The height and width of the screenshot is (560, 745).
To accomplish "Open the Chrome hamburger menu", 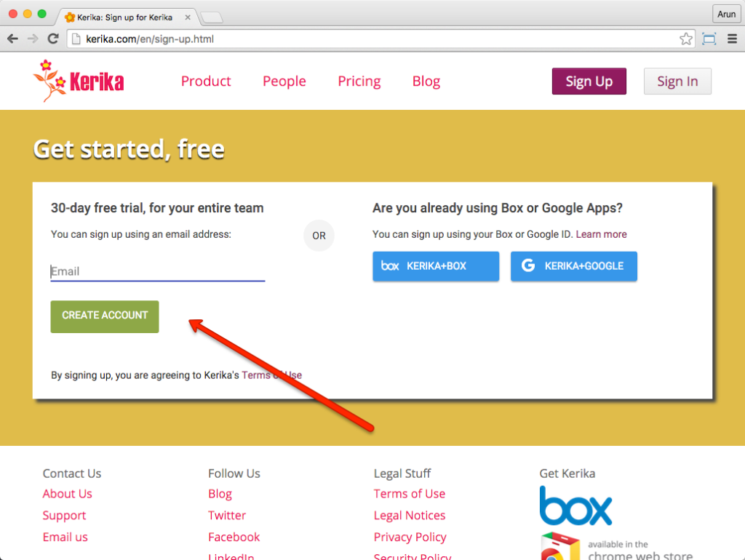I will tap(732, 39).
